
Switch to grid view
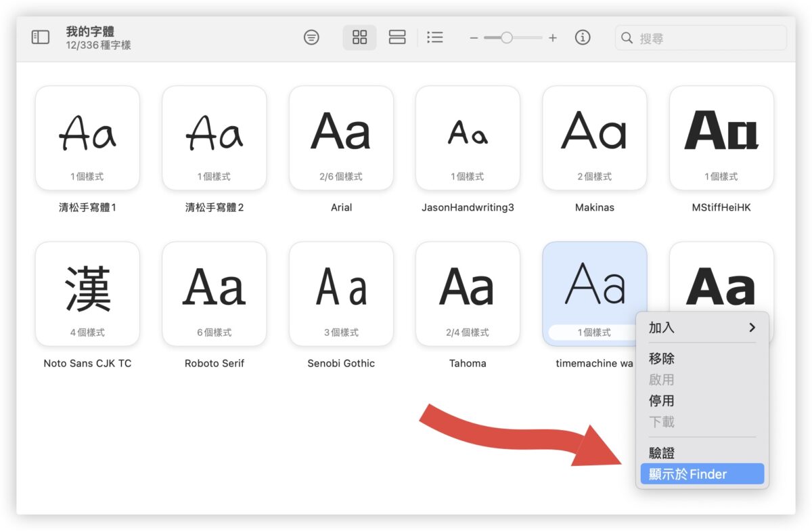pos(360,37)
